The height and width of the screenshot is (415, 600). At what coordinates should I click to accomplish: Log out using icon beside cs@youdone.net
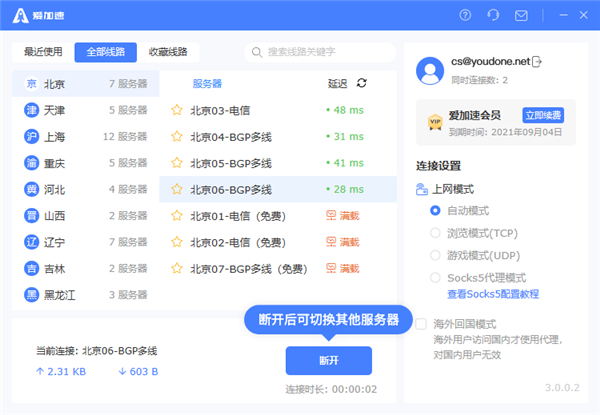[x=537, y=61]
